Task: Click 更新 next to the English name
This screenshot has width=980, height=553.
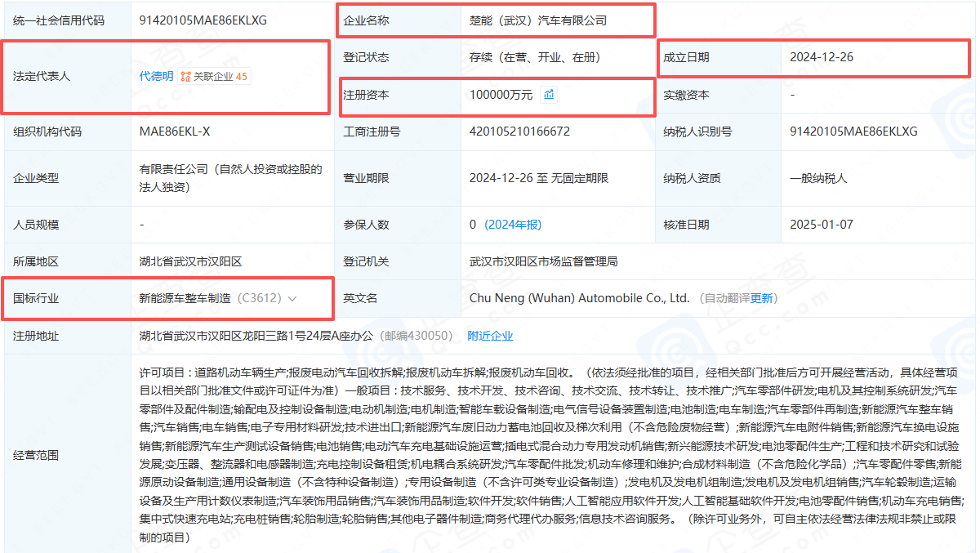Action: pos(763,299)
